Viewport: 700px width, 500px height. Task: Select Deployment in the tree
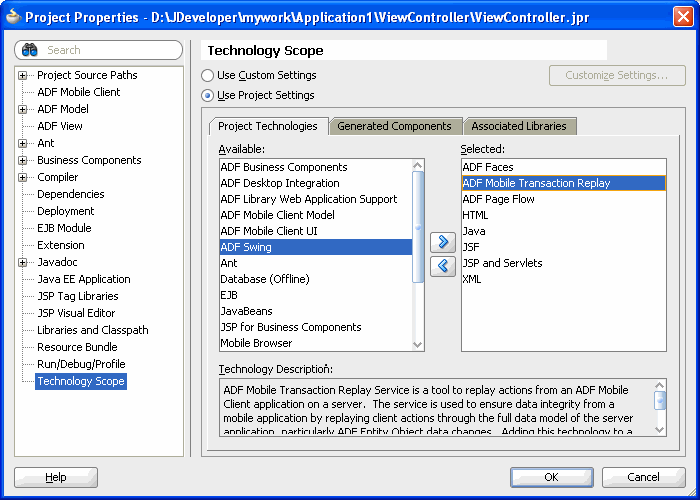click(66, 211)
